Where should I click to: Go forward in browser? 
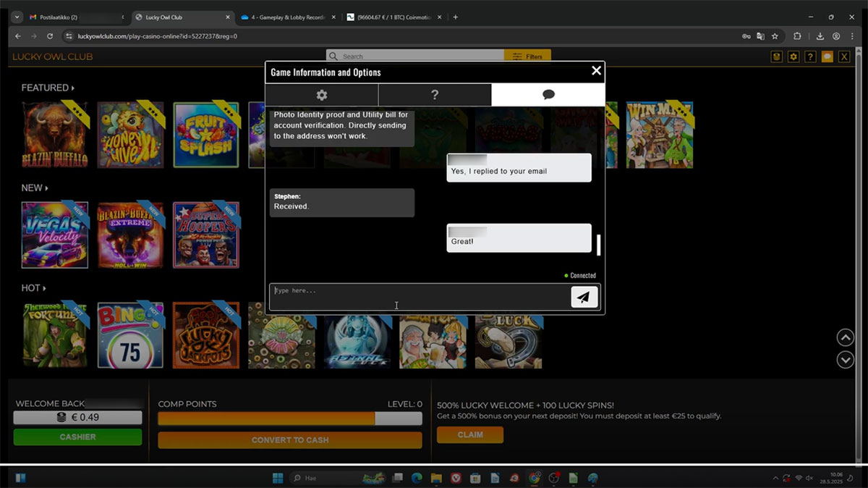click(33, 36)
